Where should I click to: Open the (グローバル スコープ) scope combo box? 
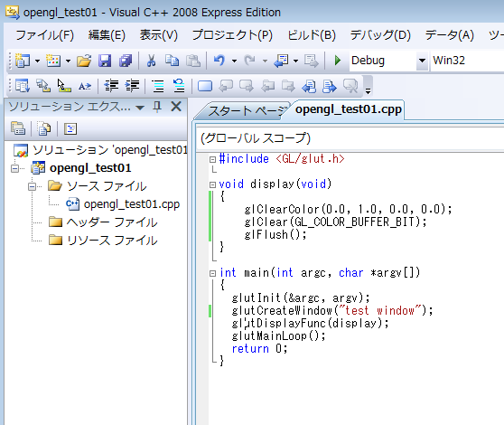click(x=350, y=138)
